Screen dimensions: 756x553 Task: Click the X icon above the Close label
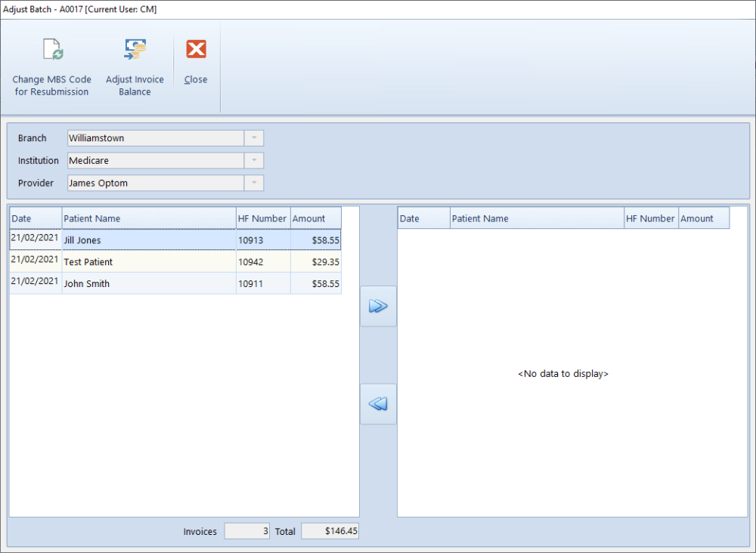(x=196, y=48)
